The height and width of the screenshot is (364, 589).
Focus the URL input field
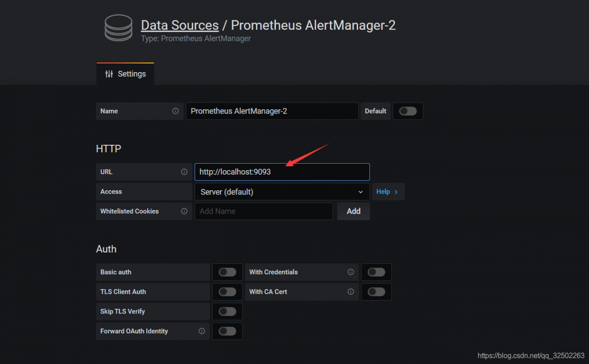click(282, 172)
